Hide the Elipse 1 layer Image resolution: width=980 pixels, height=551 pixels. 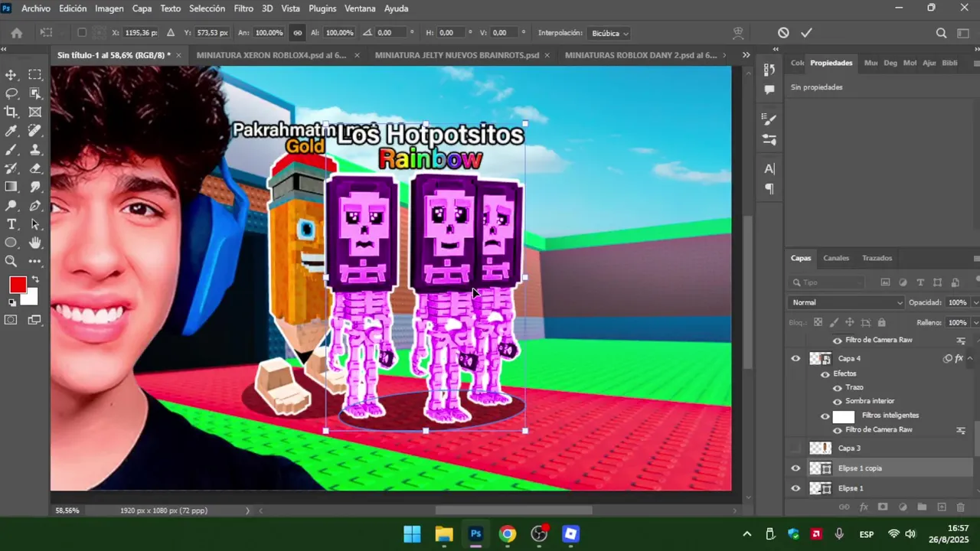pos(795,488)
